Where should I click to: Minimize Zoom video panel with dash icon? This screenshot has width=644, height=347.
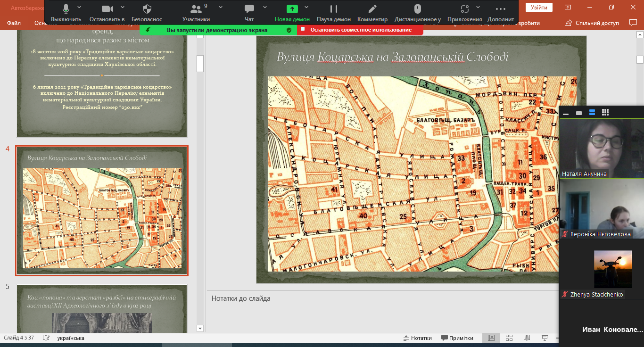(566, 113)
